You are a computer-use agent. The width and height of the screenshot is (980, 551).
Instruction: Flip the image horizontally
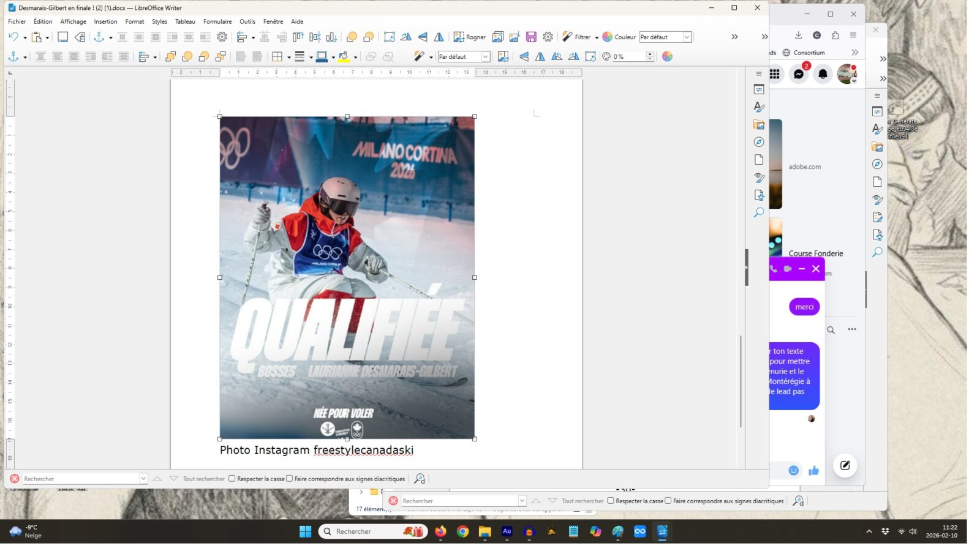pyautogui.click(x=439, y=37)
